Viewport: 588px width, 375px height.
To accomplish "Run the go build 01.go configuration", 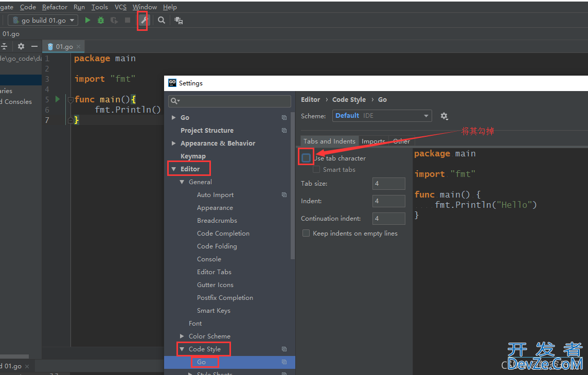I will pos(87,20).
